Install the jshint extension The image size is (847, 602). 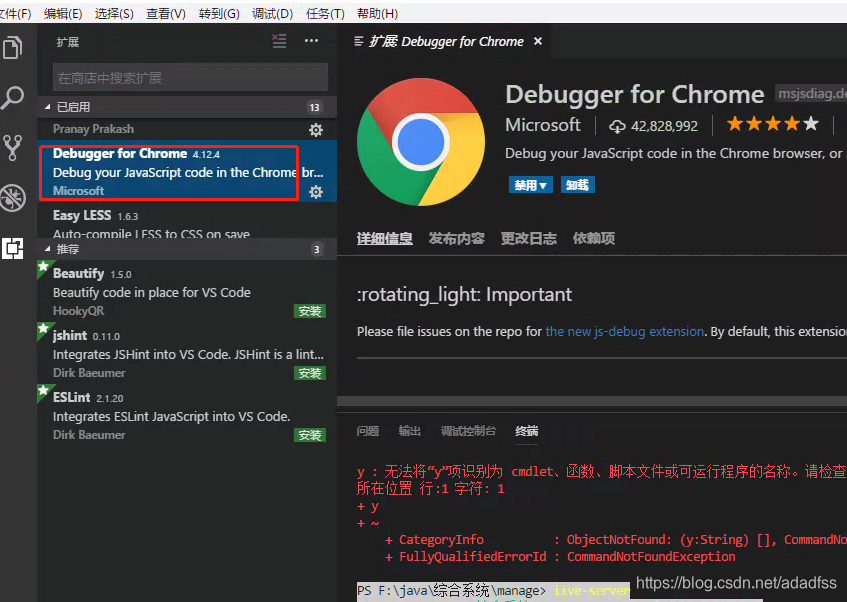coord(310,373)
